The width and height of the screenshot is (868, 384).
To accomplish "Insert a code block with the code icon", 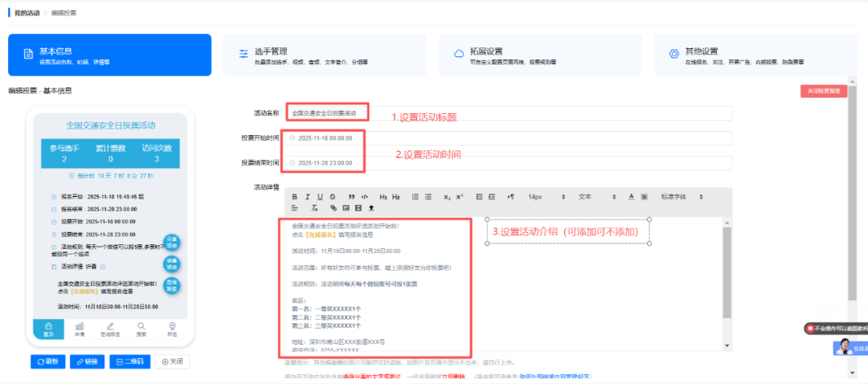I will [x=364, y=197].
